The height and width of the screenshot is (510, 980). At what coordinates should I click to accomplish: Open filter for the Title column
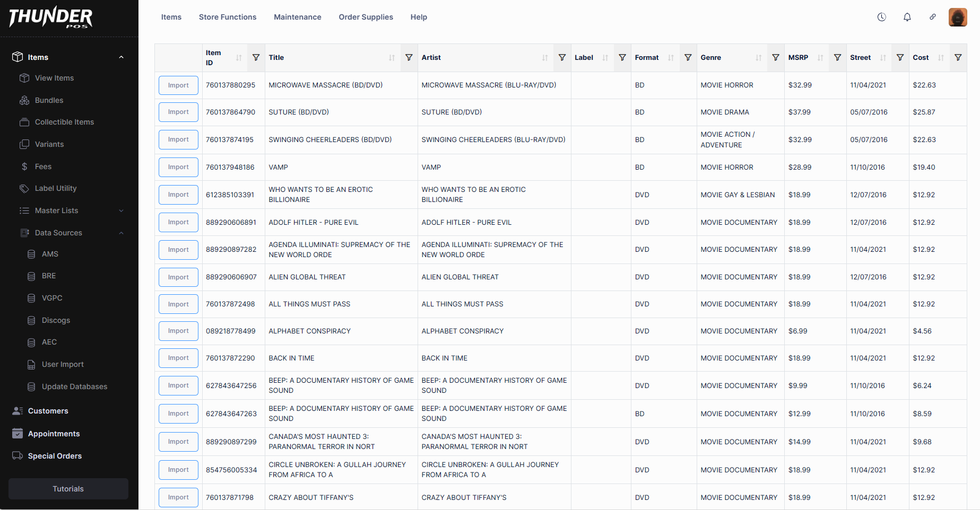coord(409,58)
